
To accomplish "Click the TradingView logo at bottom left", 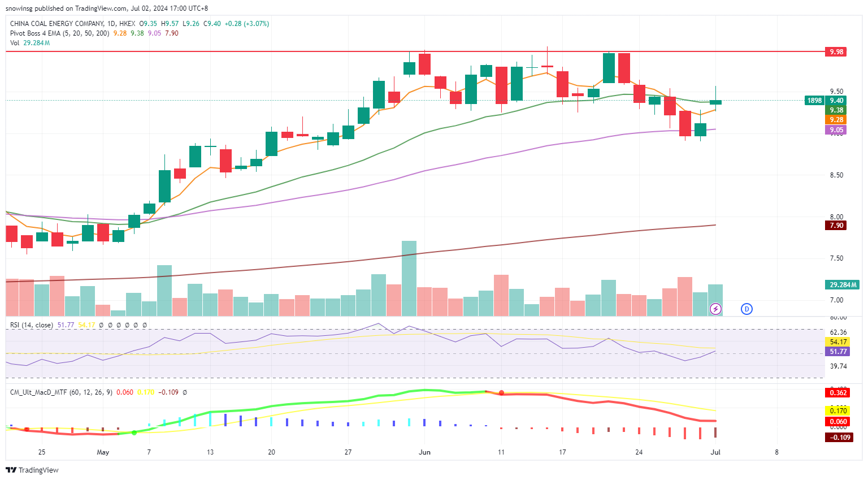I will (32, 470).
